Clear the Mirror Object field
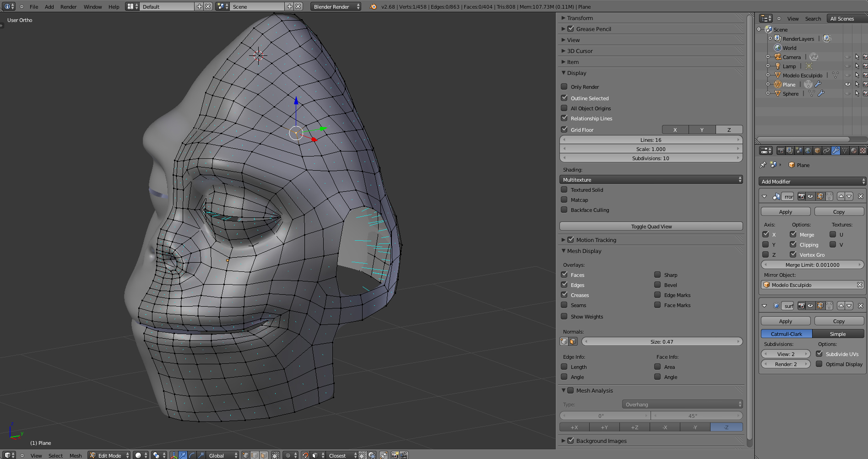Screen dimensions: 868x459 860,285
